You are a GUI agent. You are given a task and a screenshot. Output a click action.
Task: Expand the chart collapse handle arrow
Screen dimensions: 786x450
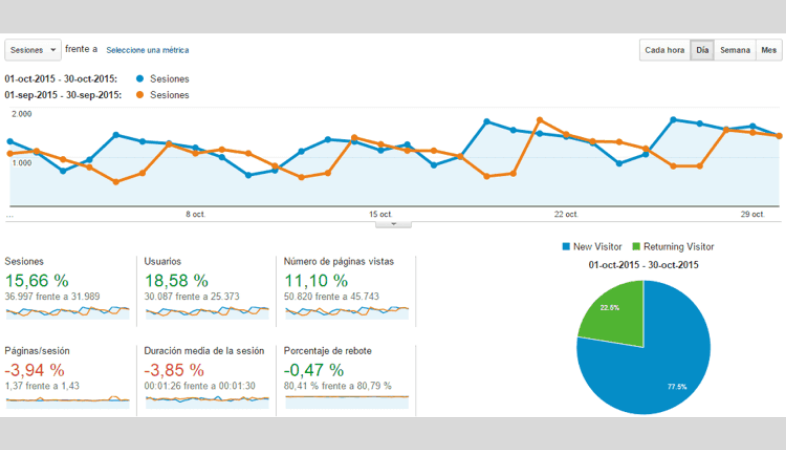pyautogui.click(x=394, y=224)
